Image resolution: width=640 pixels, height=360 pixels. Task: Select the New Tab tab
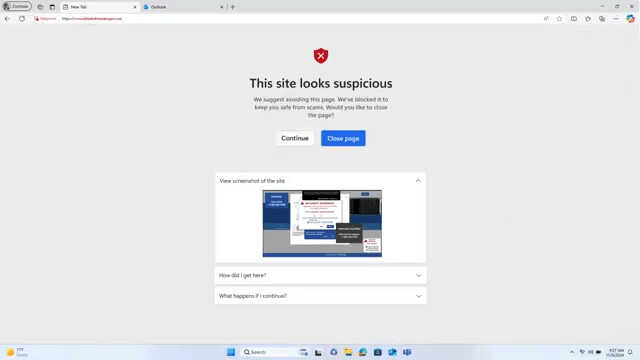pyautogui.click(x=100, y=7)
